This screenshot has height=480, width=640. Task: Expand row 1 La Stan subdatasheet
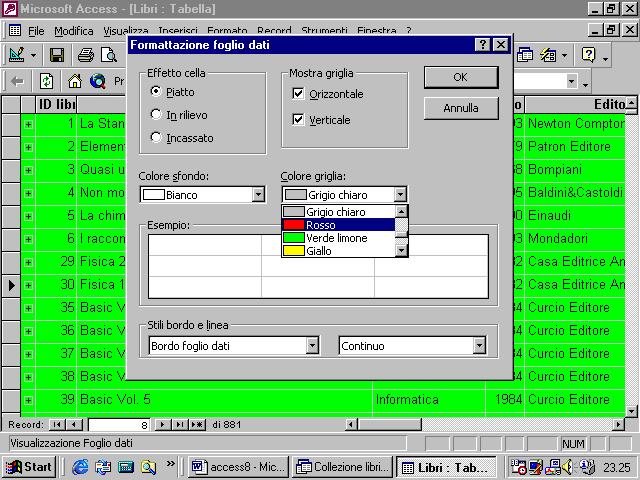coord(28,124)
